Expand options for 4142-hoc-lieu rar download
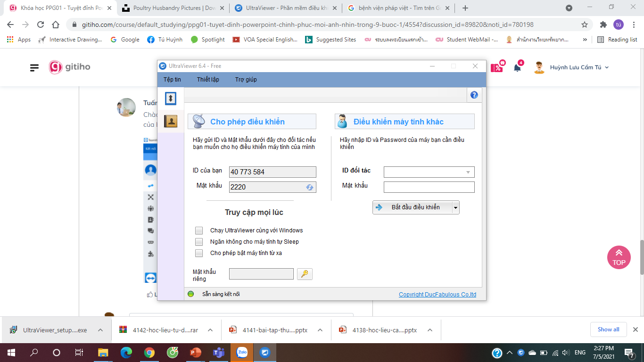Viewport: 644px width, 362px height. 210,330
